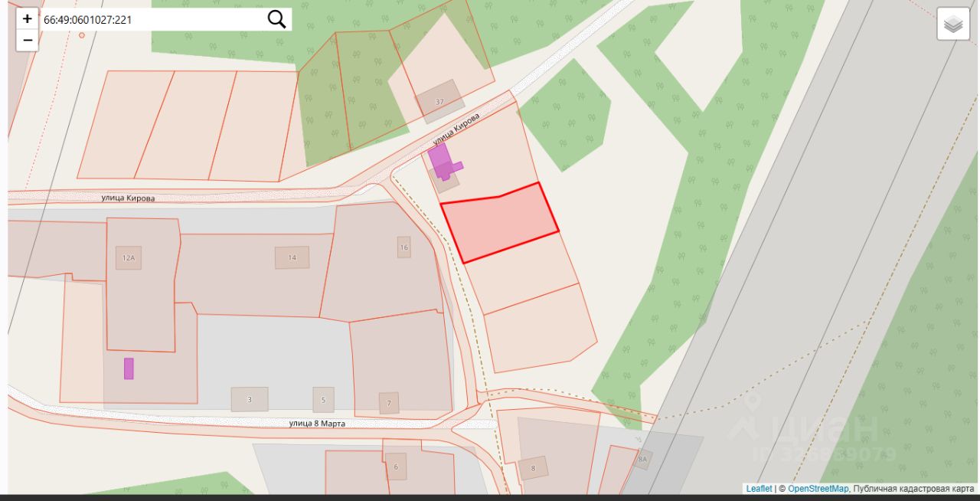Zoom out with the minus button
The height and width of the screenshot is (501, 980).
[27, 41]
